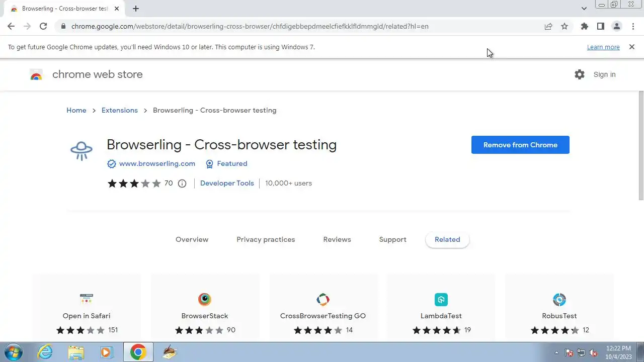The height and width of the screenshot is (362, 644).
Task: Switch to the Reviews tab
Action: click(337, 239)
